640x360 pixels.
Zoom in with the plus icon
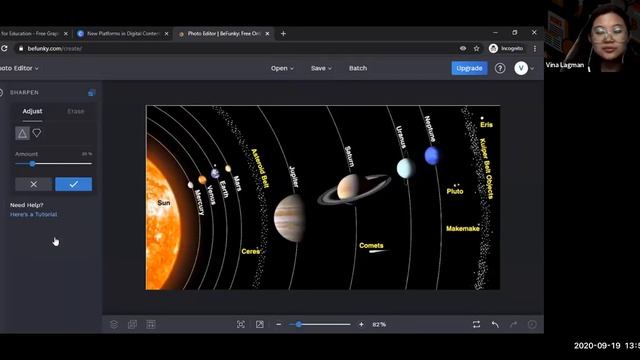click(x=361, y=324)
